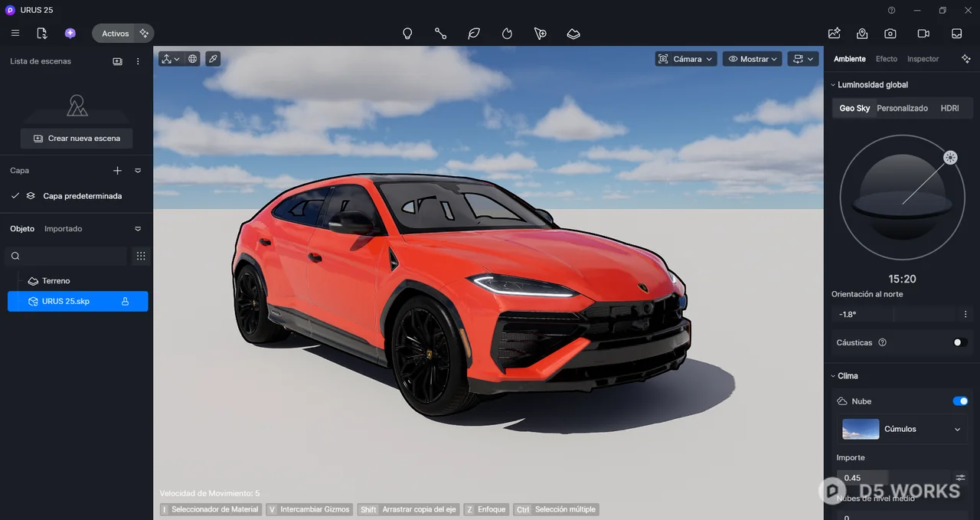Switch to the Inspector tab

click(x=923, y=59)
